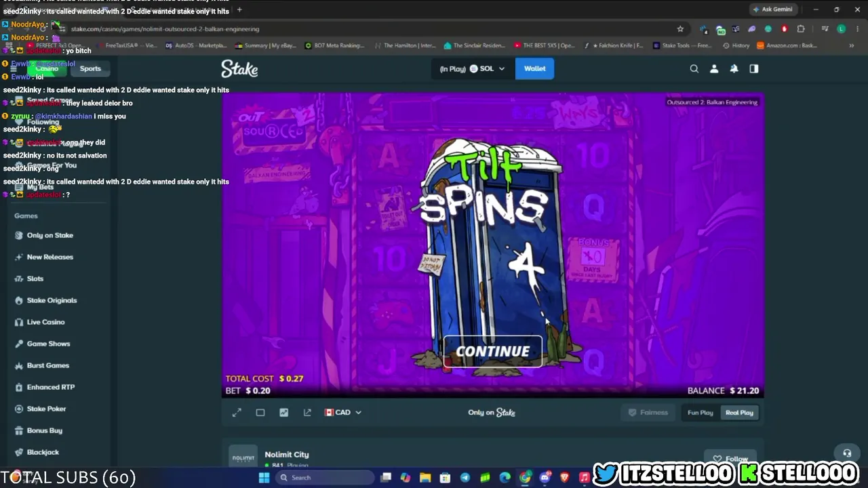
Task: Go to Slots in the sidebar
Action: [x=35, y=279]
